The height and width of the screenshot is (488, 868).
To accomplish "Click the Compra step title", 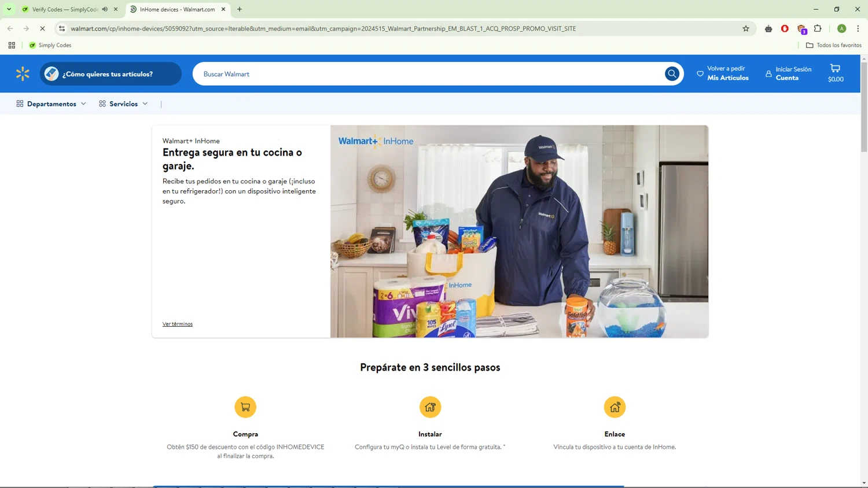I will point(245,434).
